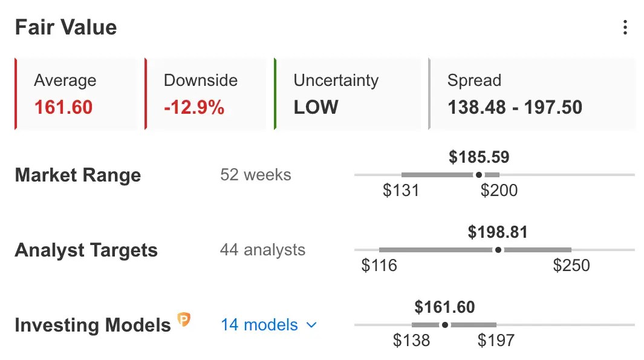Viewport: 644px width, 360px height.
Task: Select the Average 161.60 card
Action: (x=76, y=94)
